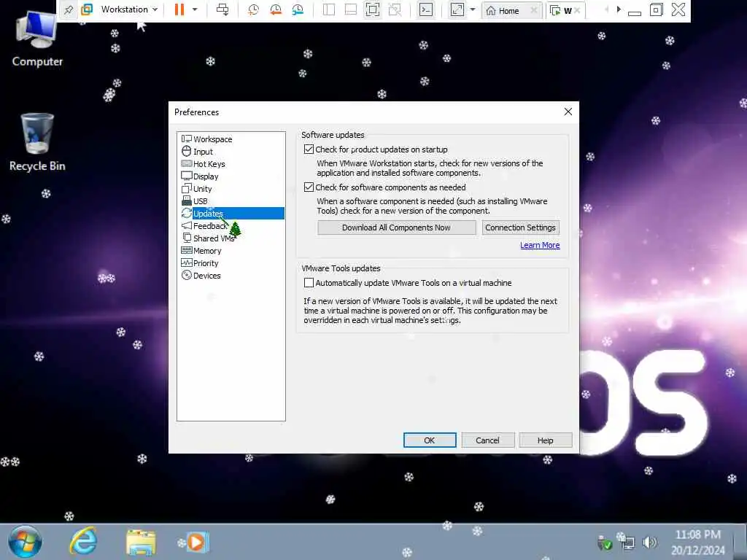Open the Workstation dropdown menu
Viewport: 747px width, 560px height.
129,9
